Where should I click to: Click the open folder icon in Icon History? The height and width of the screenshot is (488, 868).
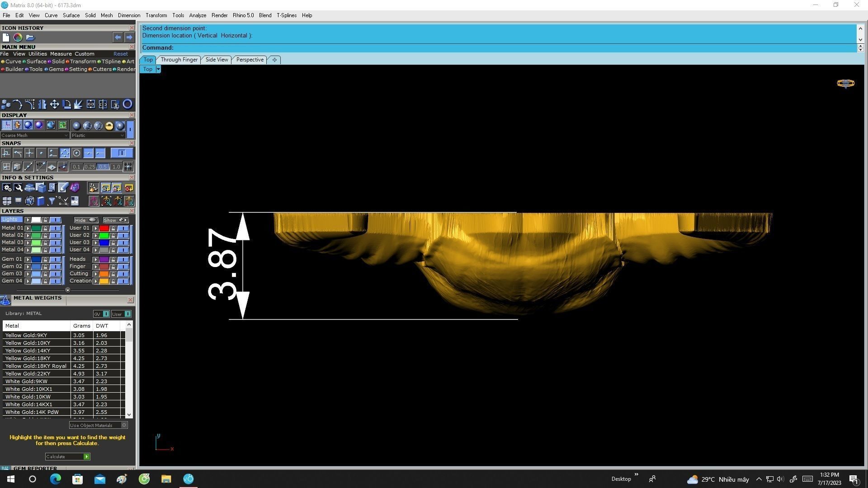pyautogui.click(x=30, y=38)
